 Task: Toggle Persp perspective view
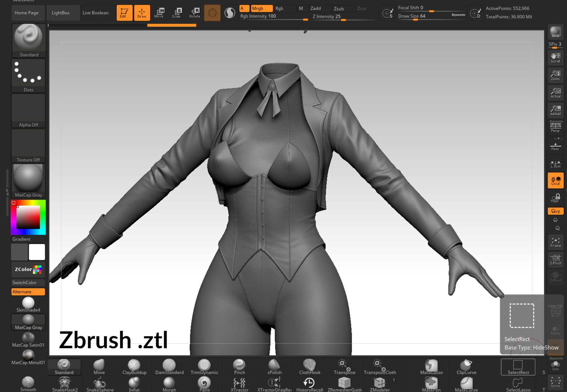pyautogui.click(x=555, y=128)
